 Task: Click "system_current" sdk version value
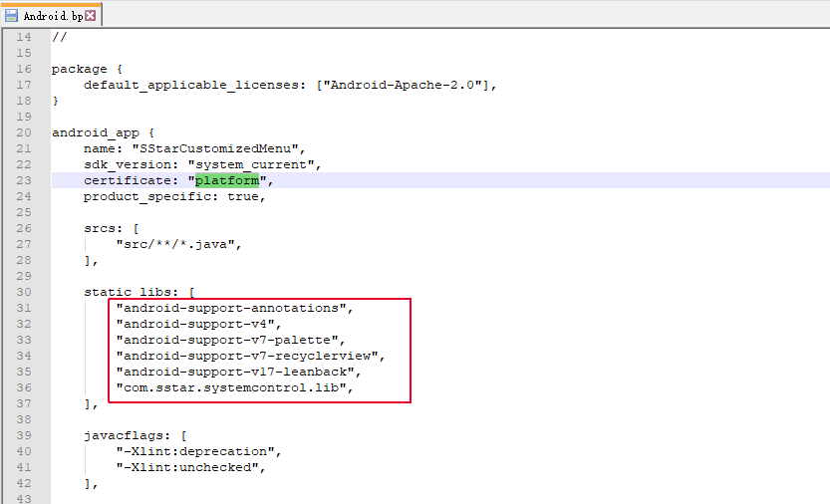tap(251, 164)
